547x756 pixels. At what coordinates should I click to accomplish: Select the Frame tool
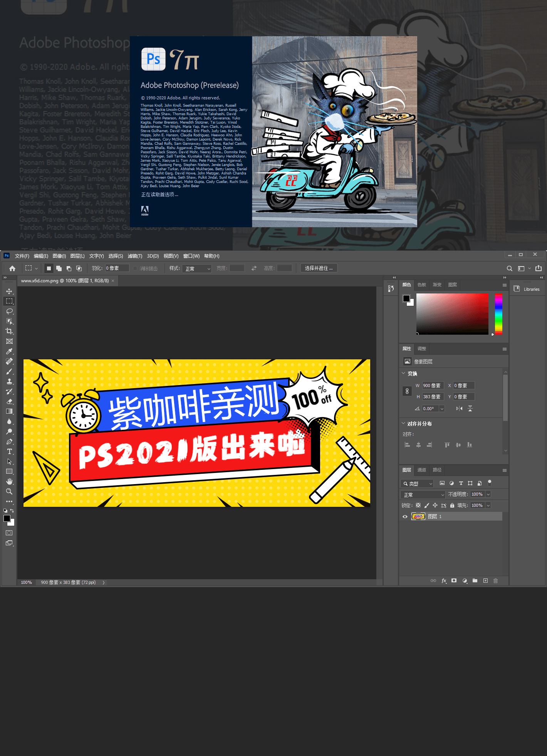coord(9,341)
